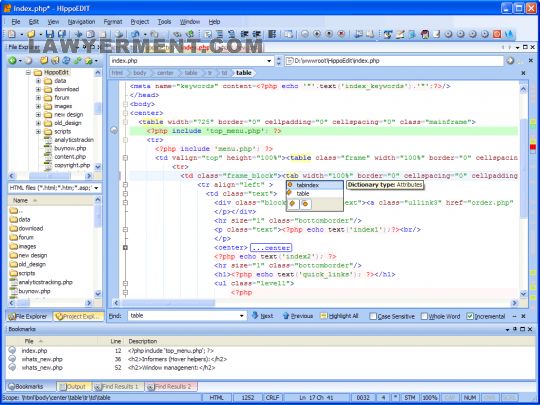The height and width of the screenshot is (405, 540).
Task: Switch to the Find Results 2 tab
Action: (171, 387)
